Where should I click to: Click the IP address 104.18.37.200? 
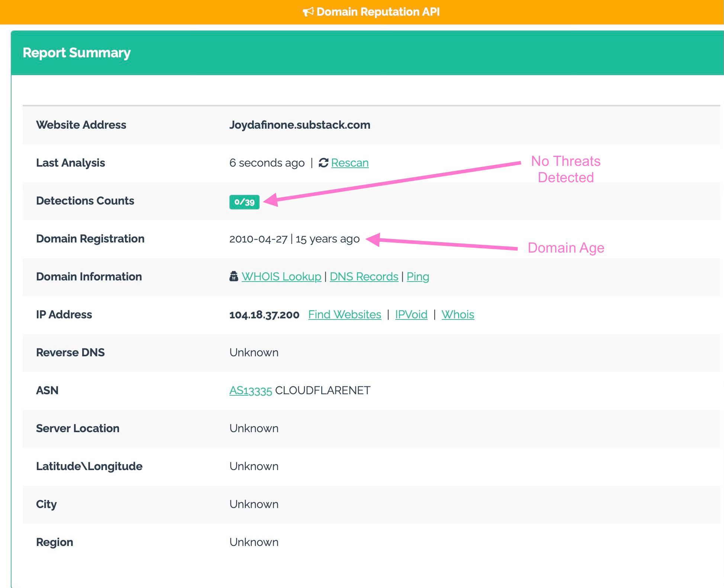click(264, 315)
